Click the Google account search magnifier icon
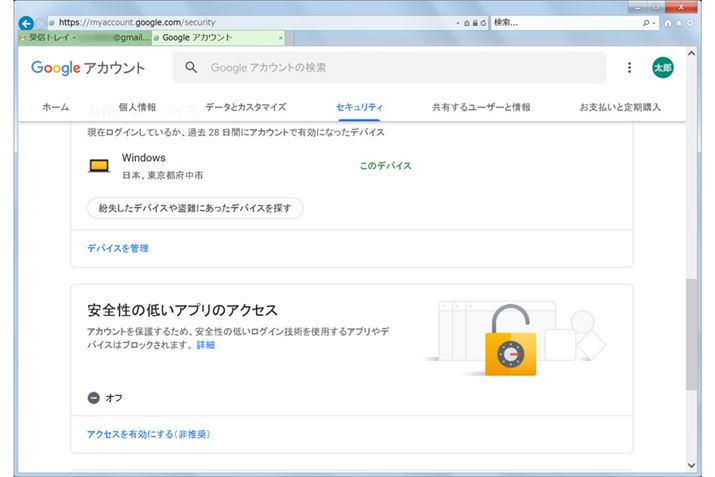Screen dimensions: 715x477 tap(191, 67)
